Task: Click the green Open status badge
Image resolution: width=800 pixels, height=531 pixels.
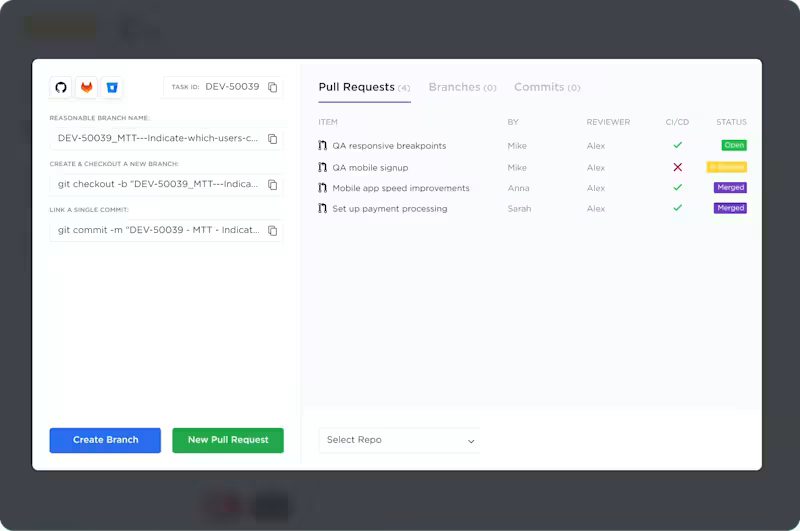Action: 734,146
